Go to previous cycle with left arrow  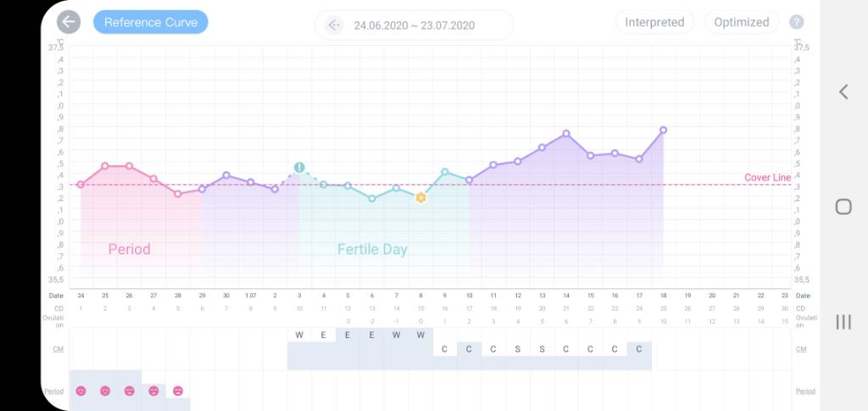coord(334,25)
